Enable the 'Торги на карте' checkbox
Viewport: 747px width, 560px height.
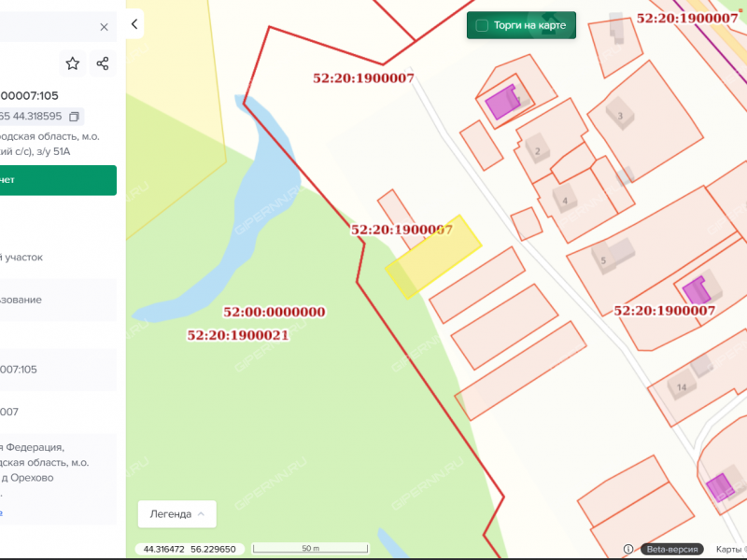coord(483,25)
